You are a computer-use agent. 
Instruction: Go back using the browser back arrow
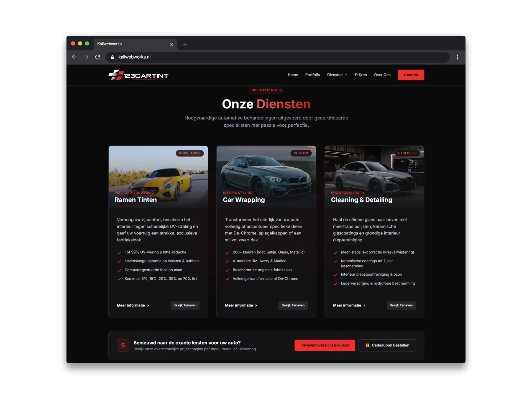point(74,57)
